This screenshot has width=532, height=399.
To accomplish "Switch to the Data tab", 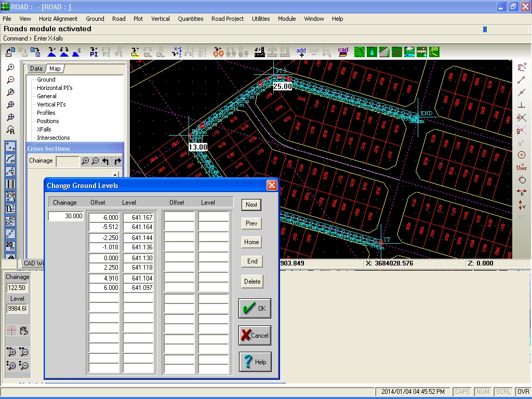I will pos(36,69).
